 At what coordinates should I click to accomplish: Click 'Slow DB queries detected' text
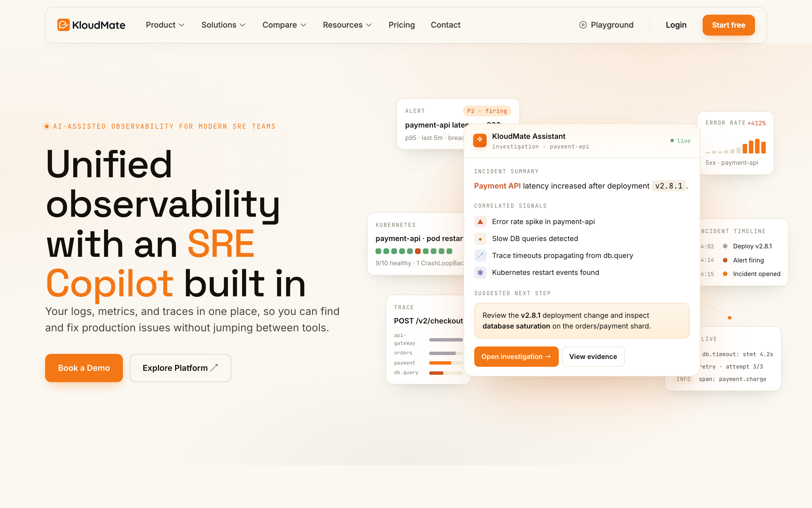(x=535, y=238)
